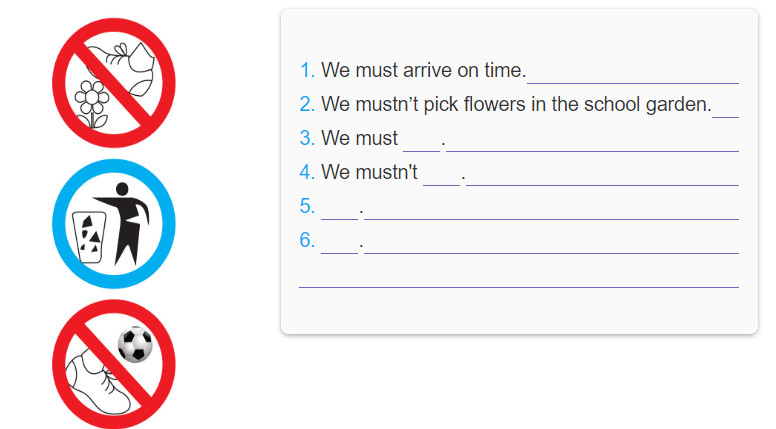Click the no playing football sign

click(114, 364)
